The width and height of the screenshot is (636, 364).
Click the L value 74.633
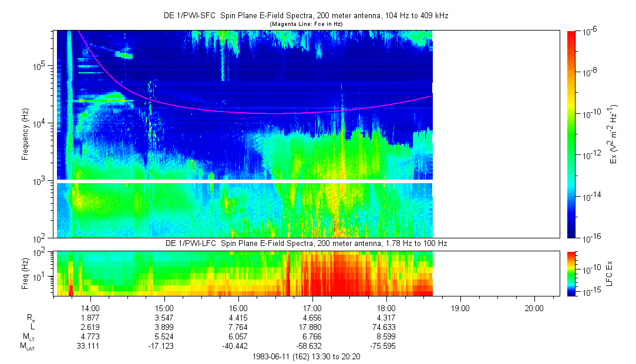click(383, 327)
